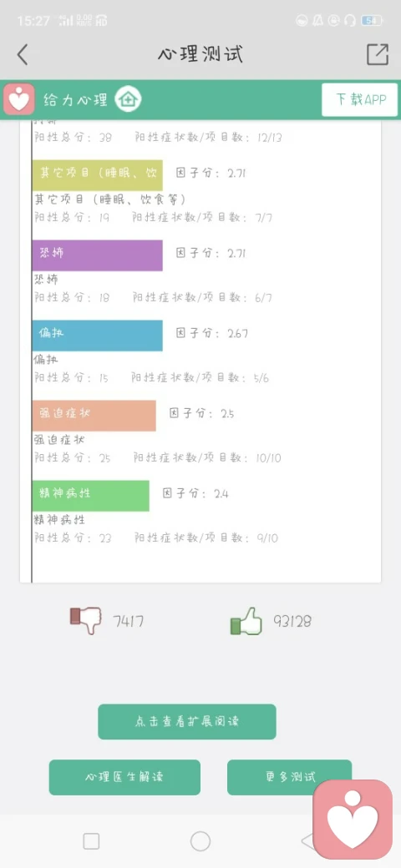Select the orange 强迫症状 bar
The image size is (401, 868).
94,416
